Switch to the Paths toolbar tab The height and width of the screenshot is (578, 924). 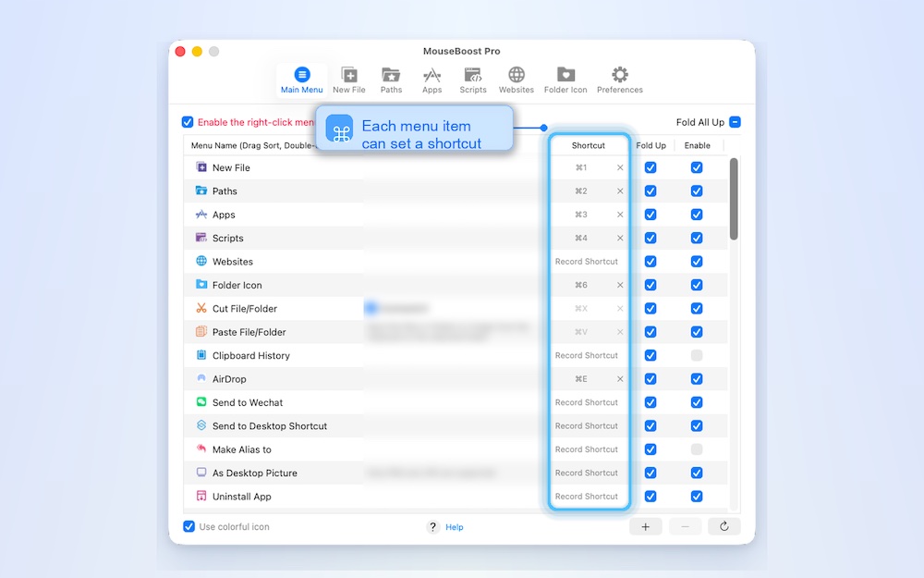(391, 80)
